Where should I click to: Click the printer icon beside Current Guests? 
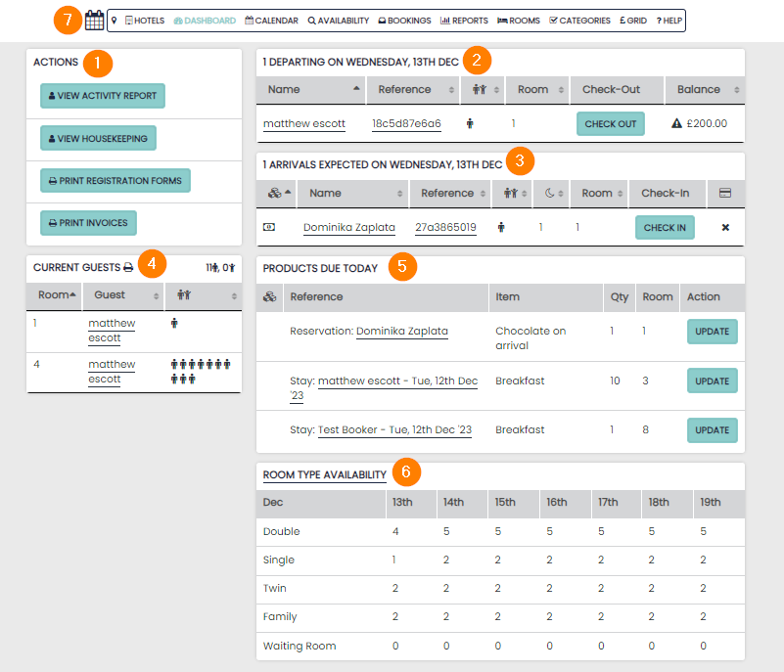128,267
